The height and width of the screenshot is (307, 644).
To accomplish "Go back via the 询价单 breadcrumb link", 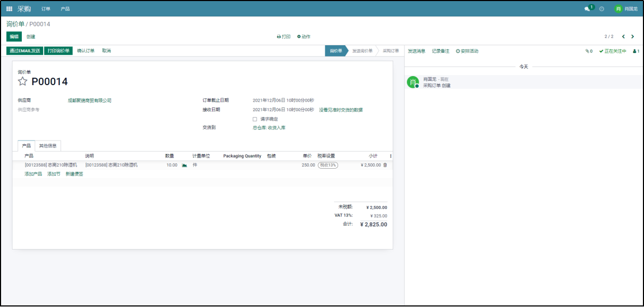I will (x=15, y=24).
